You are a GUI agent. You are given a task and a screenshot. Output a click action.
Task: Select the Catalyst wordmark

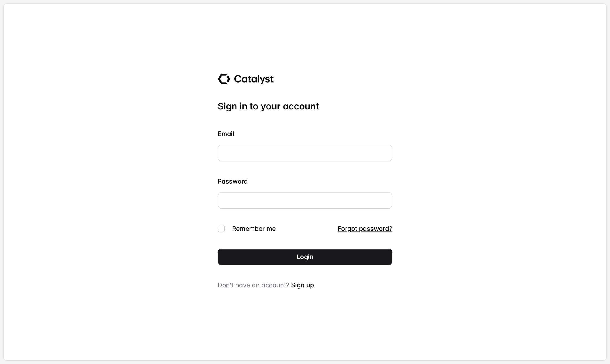254,79
